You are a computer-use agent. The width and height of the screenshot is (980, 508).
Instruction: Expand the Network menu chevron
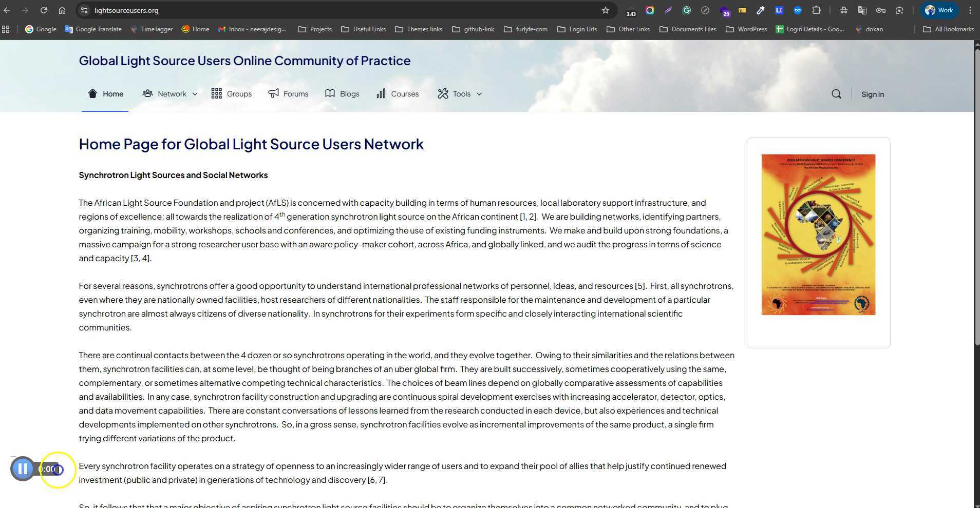click(195, 94)
